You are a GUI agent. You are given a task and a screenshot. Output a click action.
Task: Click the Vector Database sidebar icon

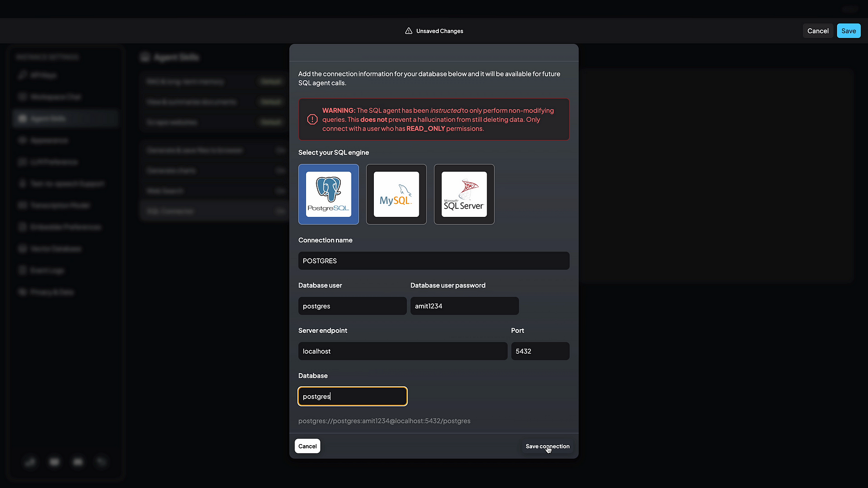tap(22, 248)
